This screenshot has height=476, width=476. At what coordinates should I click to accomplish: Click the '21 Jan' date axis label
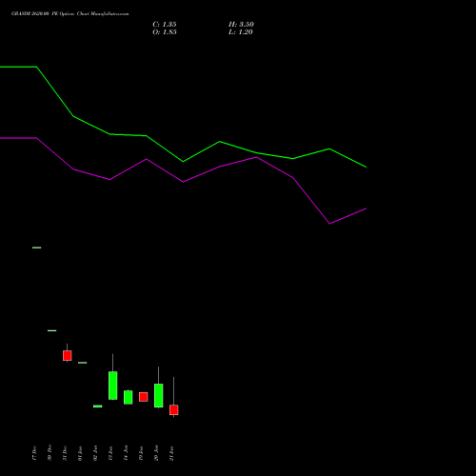(x=171, y=453)
